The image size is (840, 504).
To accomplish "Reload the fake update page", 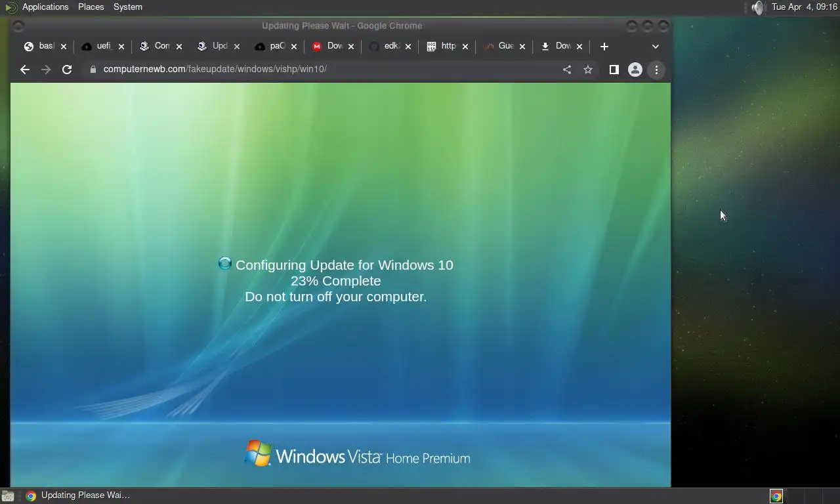I will (67, 70).
